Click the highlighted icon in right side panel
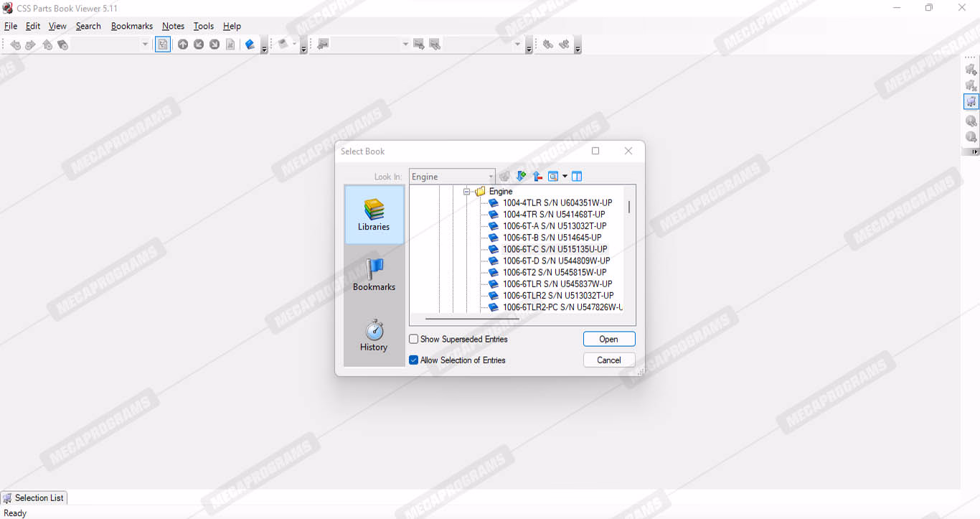This screenshot has height=519, width=980. click(971, 101)
